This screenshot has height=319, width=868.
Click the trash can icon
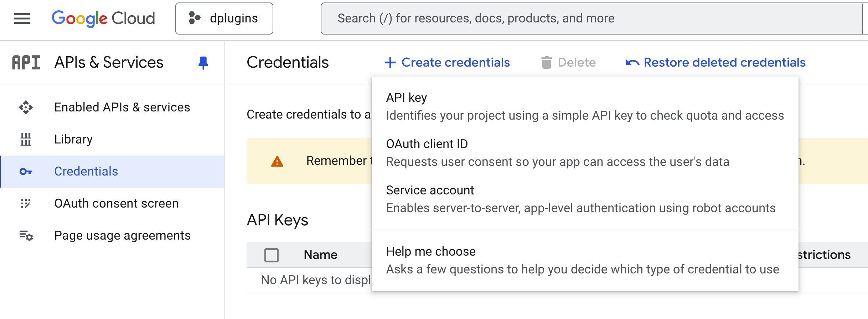pos(547,63)
